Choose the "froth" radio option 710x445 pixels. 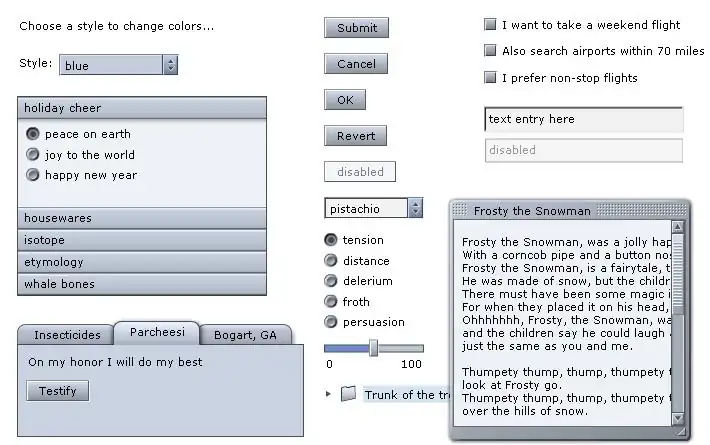click(331, 301)
